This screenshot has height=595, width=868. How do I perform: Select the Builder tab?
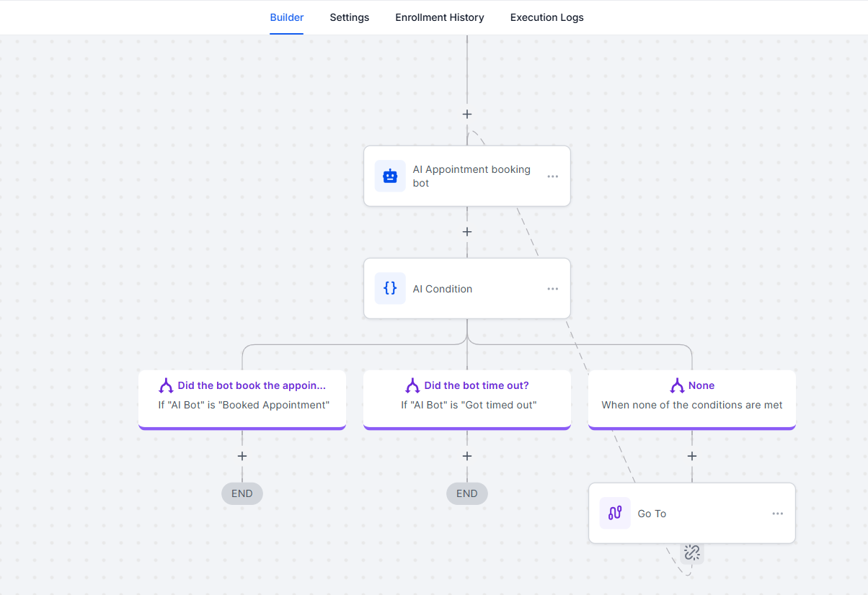point(287,17)
